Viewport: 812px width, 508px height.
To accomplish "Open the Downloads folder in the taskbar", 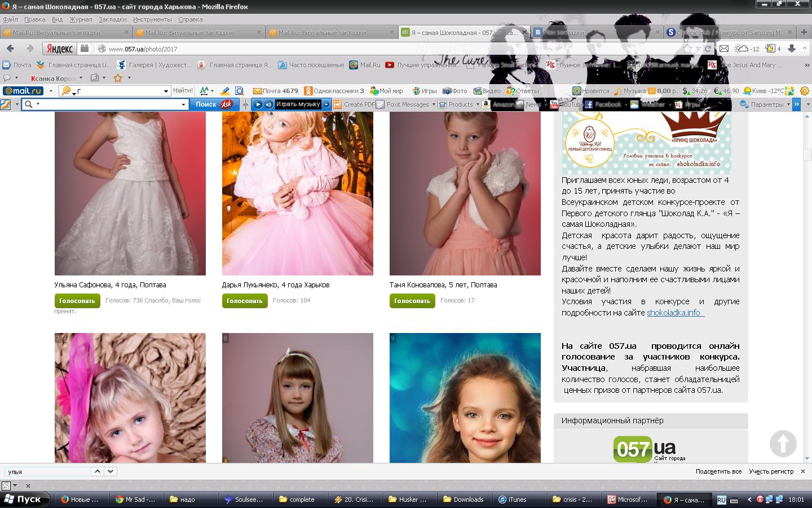I will click(x=465, y=500).
